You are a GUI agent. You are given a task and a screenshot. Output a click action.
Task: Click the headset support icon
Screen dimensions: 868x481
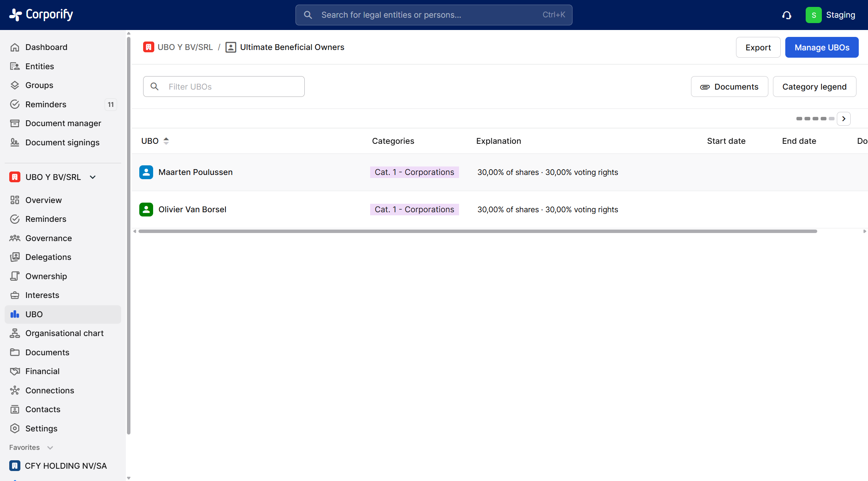(x=786, y=15)
